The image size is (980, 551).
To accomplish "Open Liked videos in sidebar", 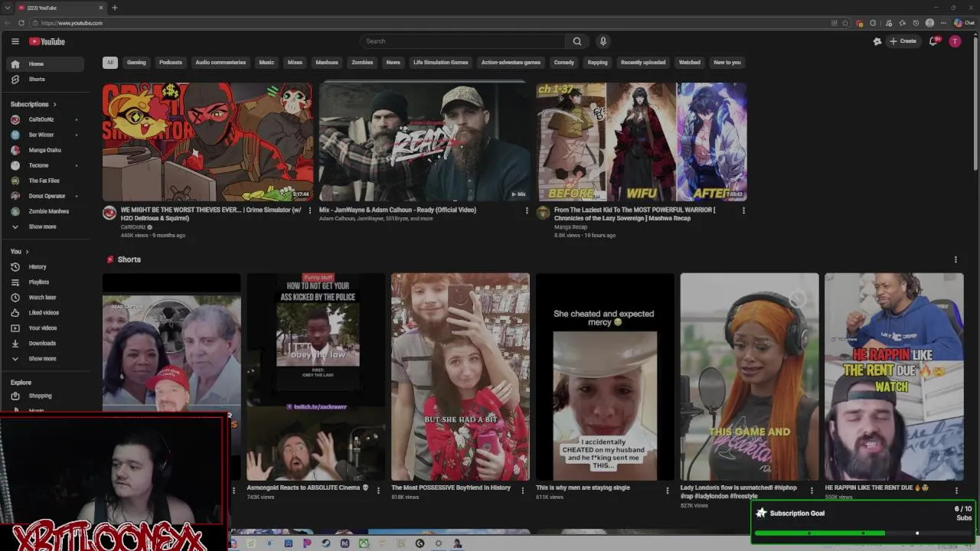I will [46, 313].
